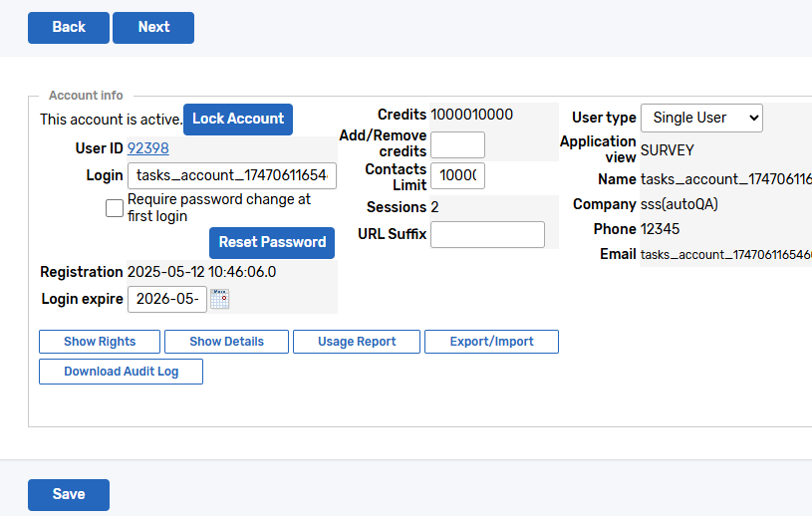Open the Login expire calendar picker

coord(220,299)
